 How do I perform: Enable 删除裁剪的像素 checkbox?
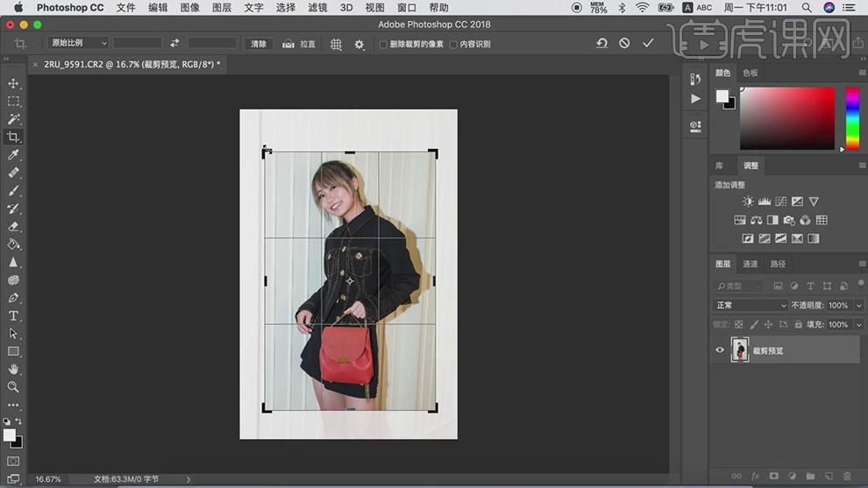383,45
